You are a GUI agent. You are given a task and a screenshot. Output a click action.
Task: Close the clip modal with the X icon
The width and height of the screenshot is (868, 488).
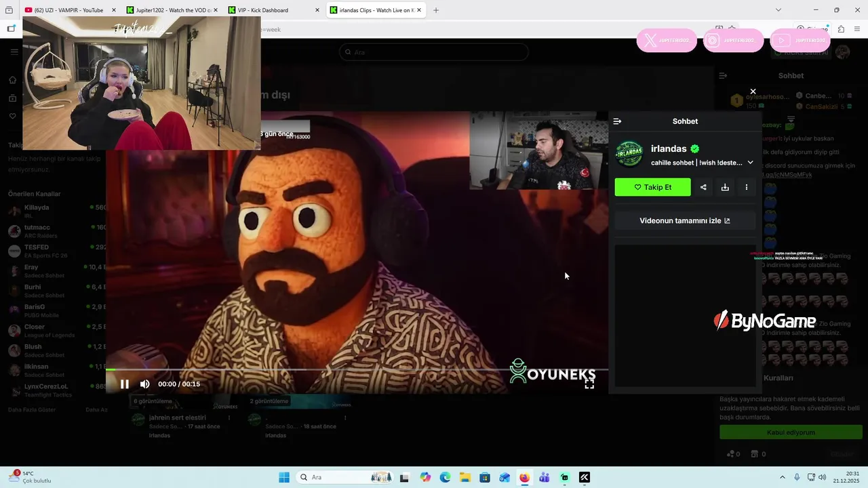click(753, 91)
